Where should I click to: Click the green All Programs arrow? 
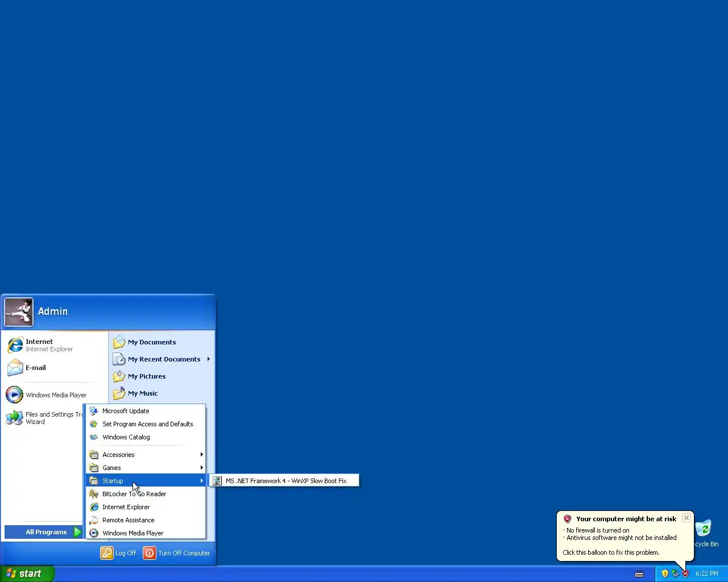78,532
